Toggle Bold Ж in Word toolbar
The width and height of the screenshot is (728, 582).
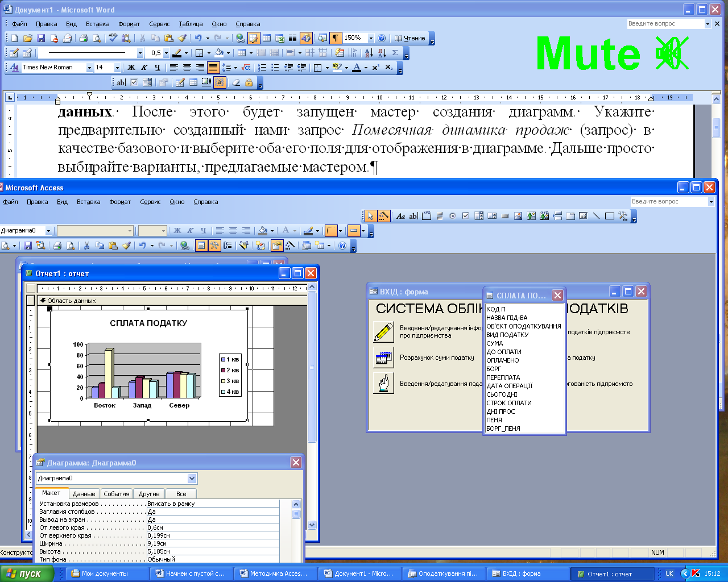click(x=131, y=67)
